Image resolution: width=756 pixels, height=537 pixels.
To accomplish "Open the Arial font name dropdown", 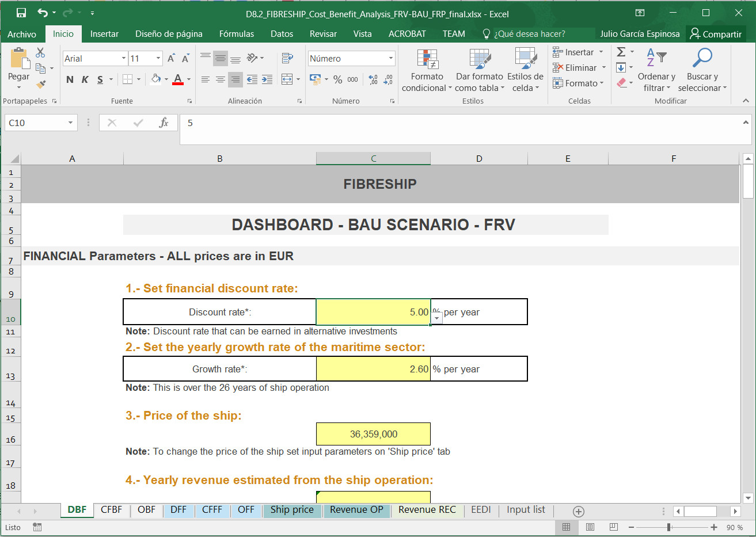I will (x=124, y=58).
